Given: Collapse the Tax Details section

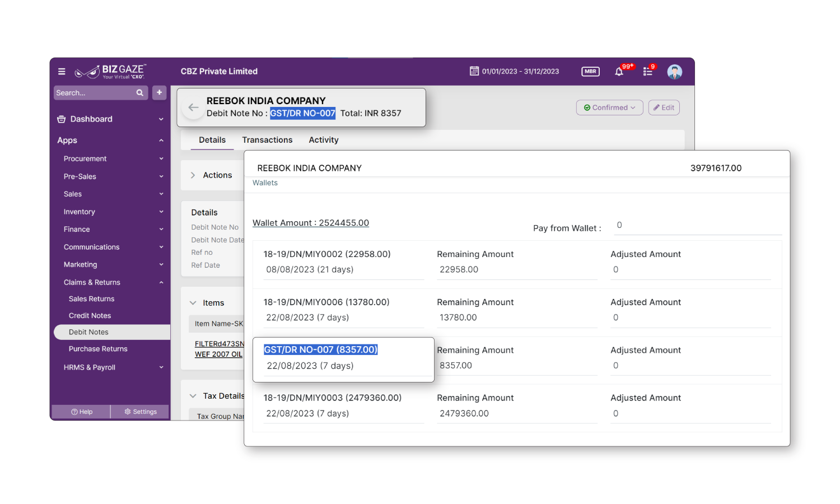Looking at the screenshot, I should (193, 396).
